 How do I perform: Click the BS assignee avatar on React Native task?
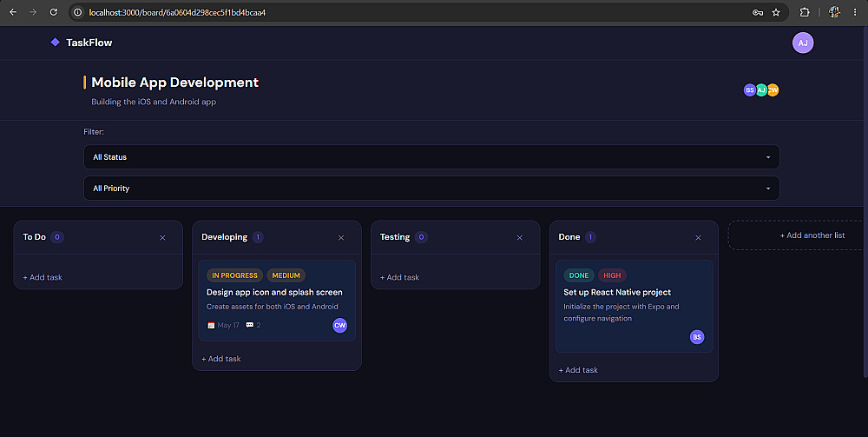tap(697, 337)
